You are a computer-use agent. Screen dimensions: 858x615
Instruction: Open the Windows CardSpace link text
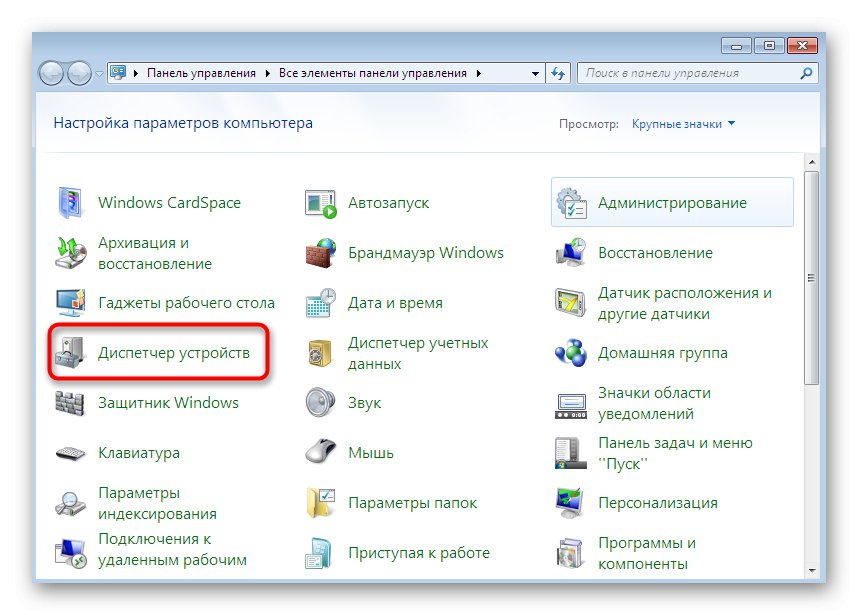point(169,203)
